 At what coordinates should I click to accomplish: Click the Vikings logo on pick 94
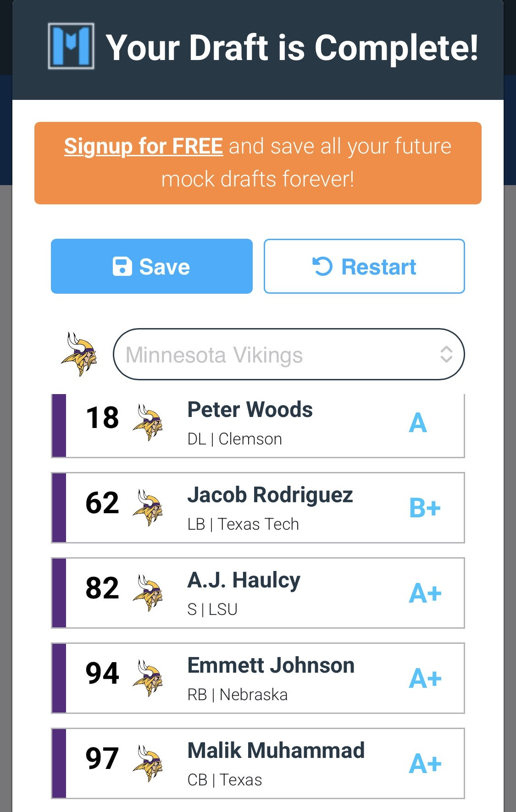click(x=148, y=678)
